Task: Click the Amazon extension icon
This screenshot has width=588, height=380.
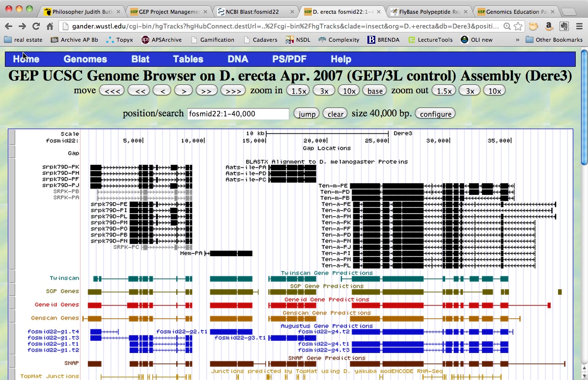Action: click(x=549, y=27)
